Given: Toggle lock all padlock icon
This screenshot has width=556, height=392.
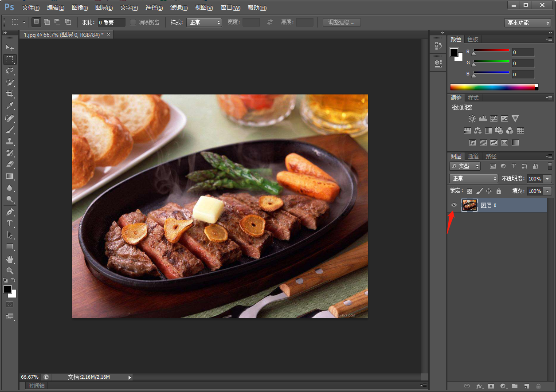Looking at the screenshot, I should pos(499,191).
